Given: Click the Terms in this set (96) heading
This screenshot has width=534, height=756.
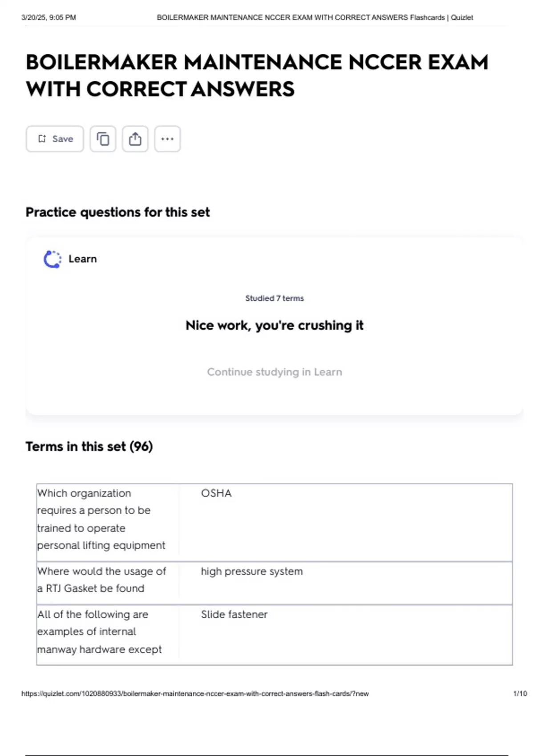Looking at the screenshot, I should [x=89, y=446].
